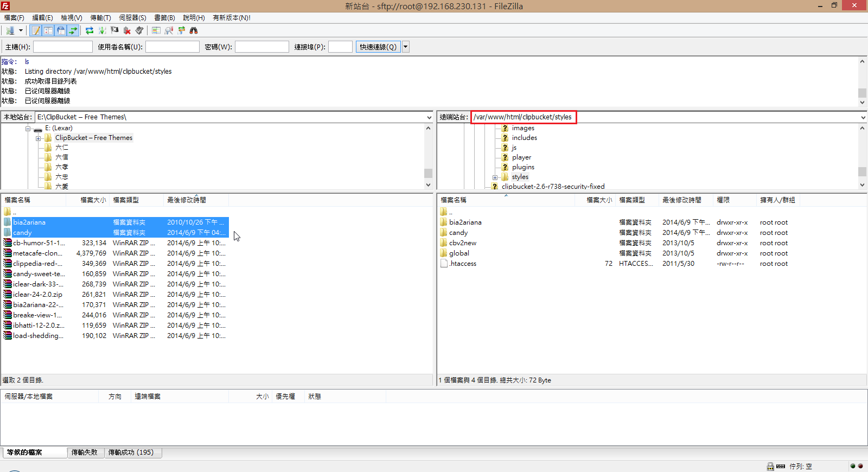
Task: Open the Site Manager icon
Action: pos(10,30)
